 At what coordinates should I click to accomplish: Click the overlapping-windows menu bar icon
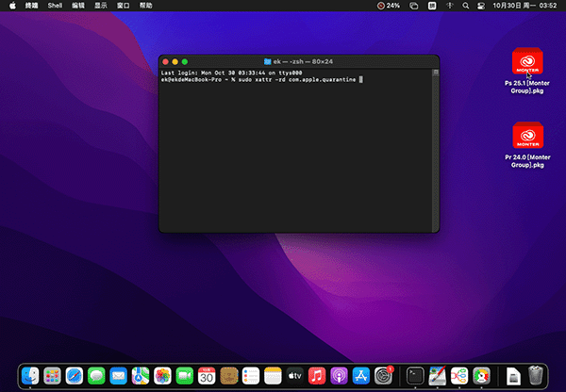(414, 6)
